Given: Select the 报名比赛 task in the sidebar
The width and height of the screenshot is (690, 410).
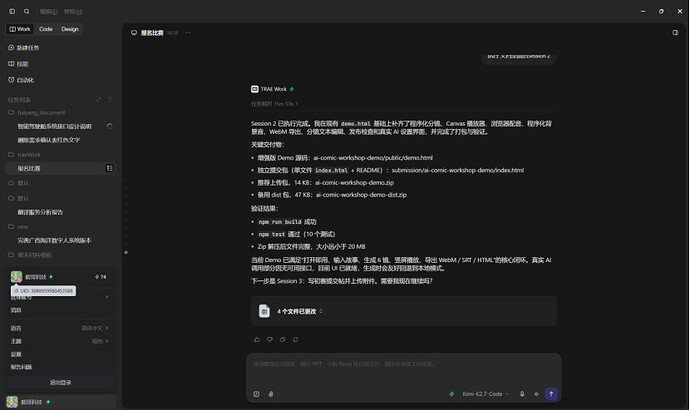Looking at the screenshot, I should pyautogui.click(x=60, y=168).
